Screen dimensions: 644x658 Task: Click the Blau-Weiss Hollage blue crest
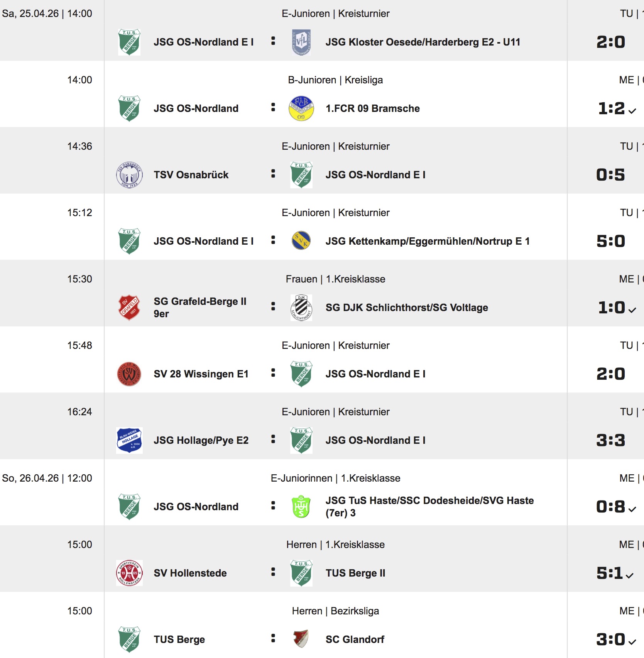(x=129, y=440)
